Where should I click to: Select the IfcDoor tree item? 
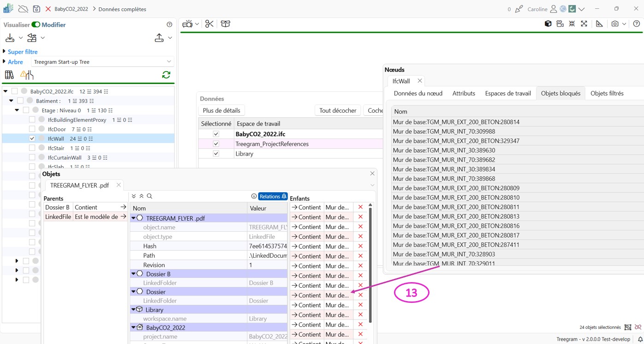click(x=57, y=129)
